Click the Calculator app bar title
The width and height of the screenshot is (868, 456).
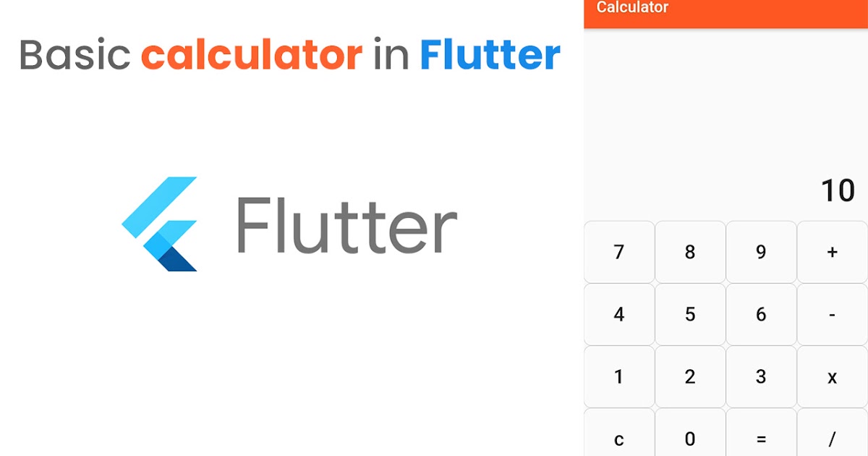click(631, 9)
